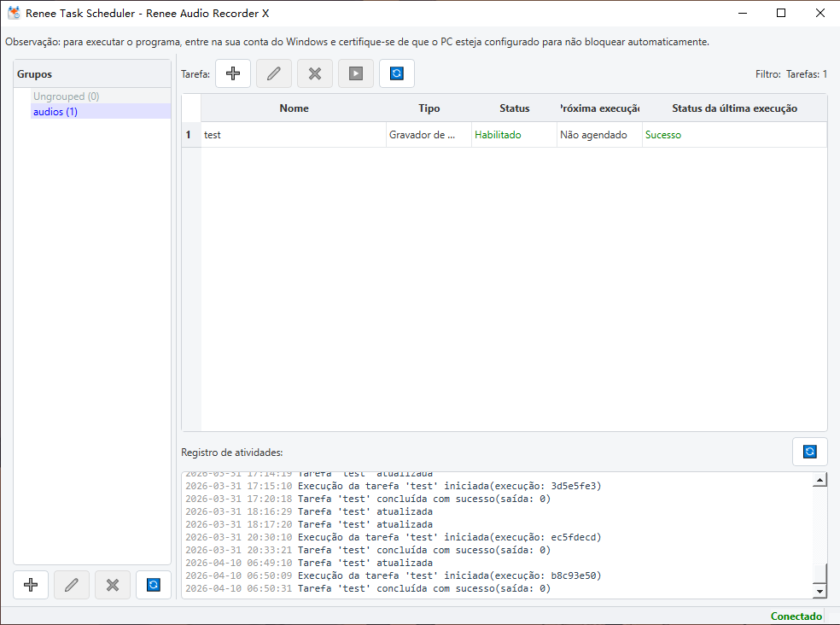Delete the selected task with the Tarefa X icon
Viewport: 840px width, 625px height.
[315, 73]
